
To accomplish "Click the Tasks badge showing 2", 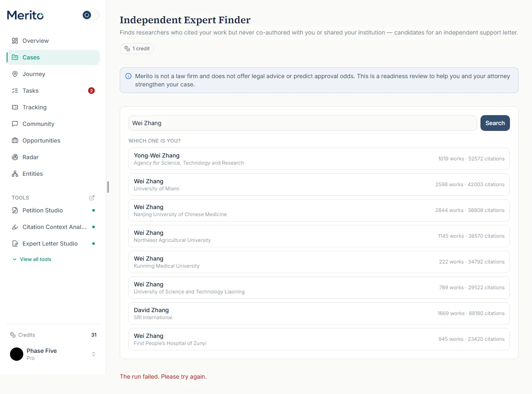I will (91, 91).
